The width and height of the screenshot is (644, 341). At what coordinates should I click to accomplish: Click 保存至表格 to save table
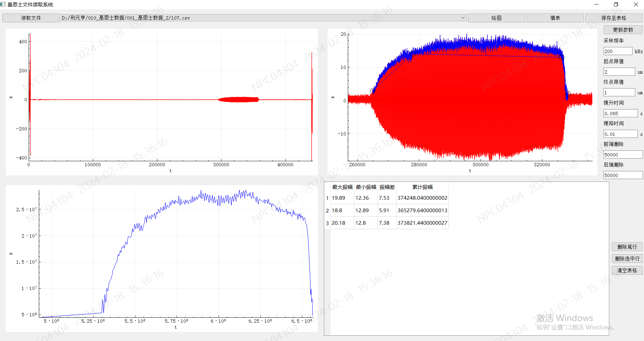click(x=613, y=18)
